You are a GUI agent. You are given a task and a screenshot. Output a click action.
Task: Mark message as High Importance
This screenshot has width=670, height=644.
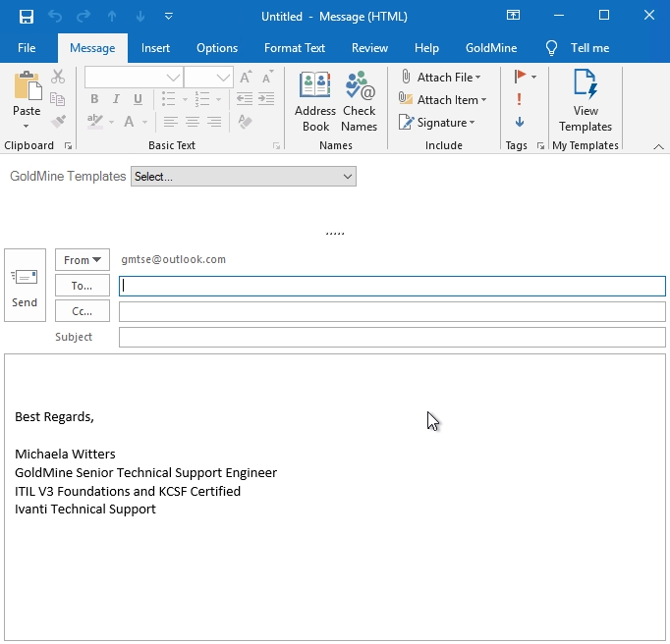point(519,99)
